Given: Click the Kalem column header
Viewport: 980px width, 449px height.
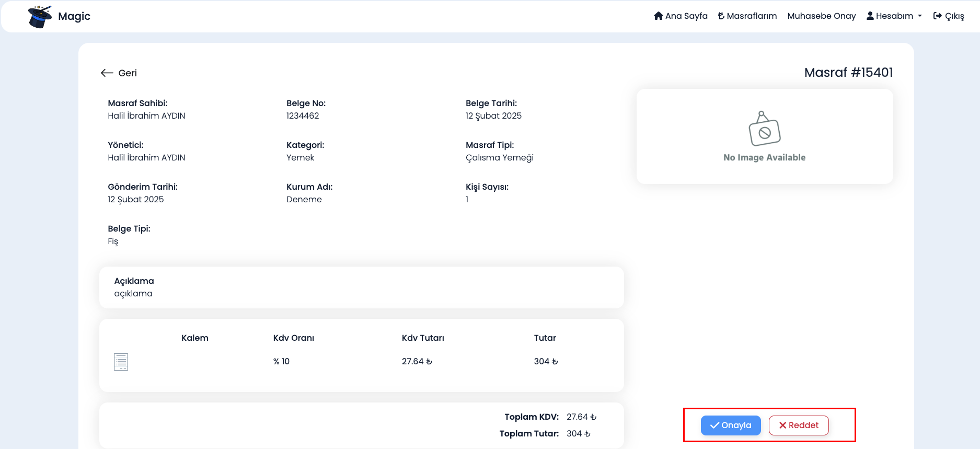Looking at the screenshot, I should coord(195,338).
